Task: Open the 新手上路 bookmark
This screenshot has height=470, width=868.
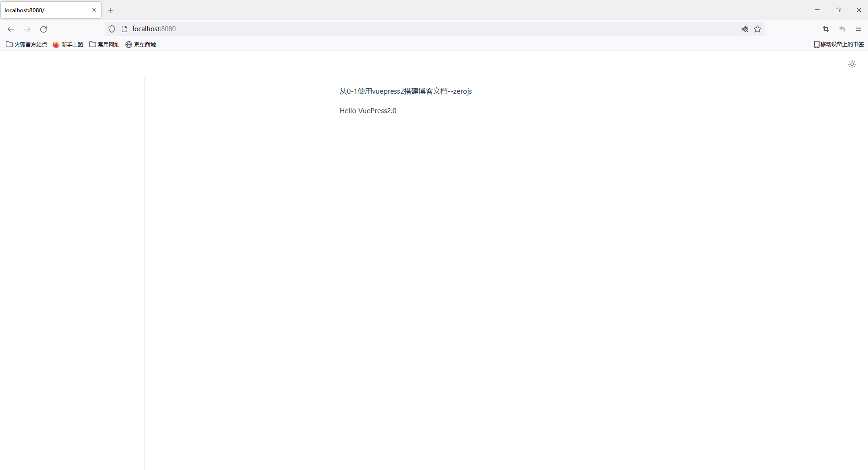Action: tap(68, 44)
